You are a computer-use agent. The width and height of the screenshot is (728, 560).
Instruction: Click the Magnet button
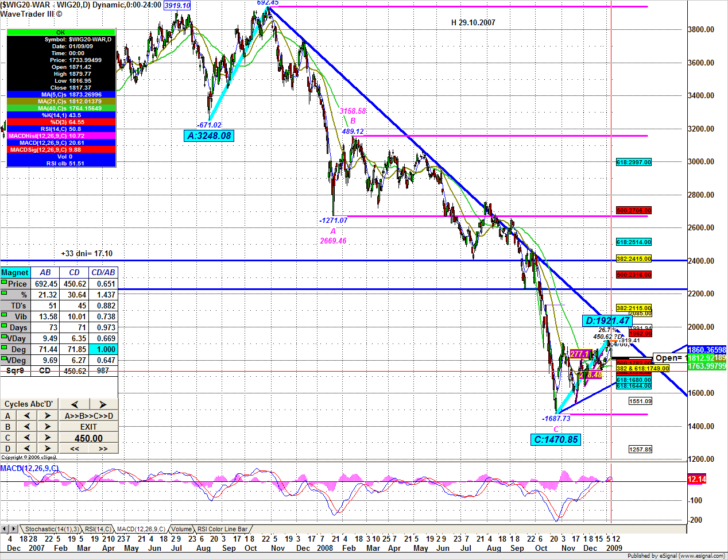15,272
